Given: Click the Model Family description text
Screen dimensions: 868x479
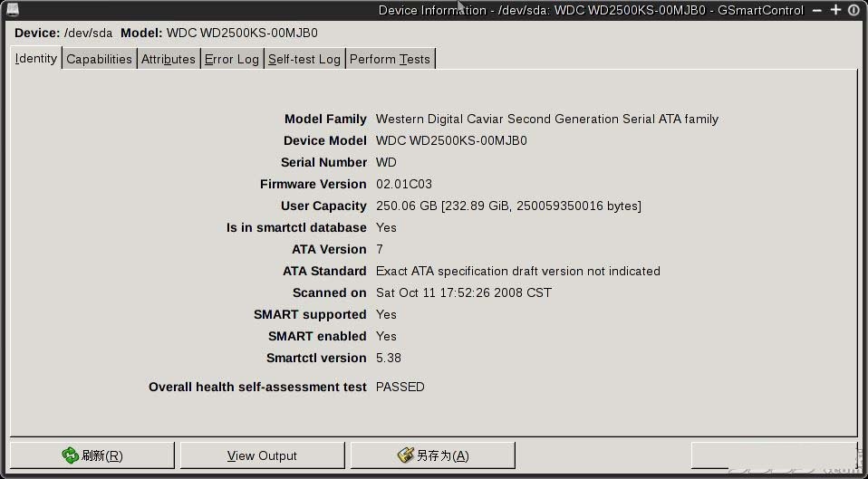Looking at the screenshot, I should coord(547,119).
